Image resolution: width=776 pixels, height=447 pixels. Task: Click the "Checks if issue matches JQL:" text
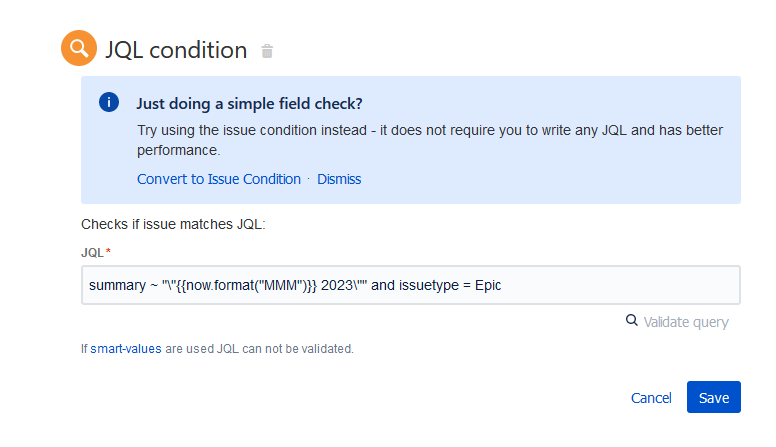click(x=173, y=225)
